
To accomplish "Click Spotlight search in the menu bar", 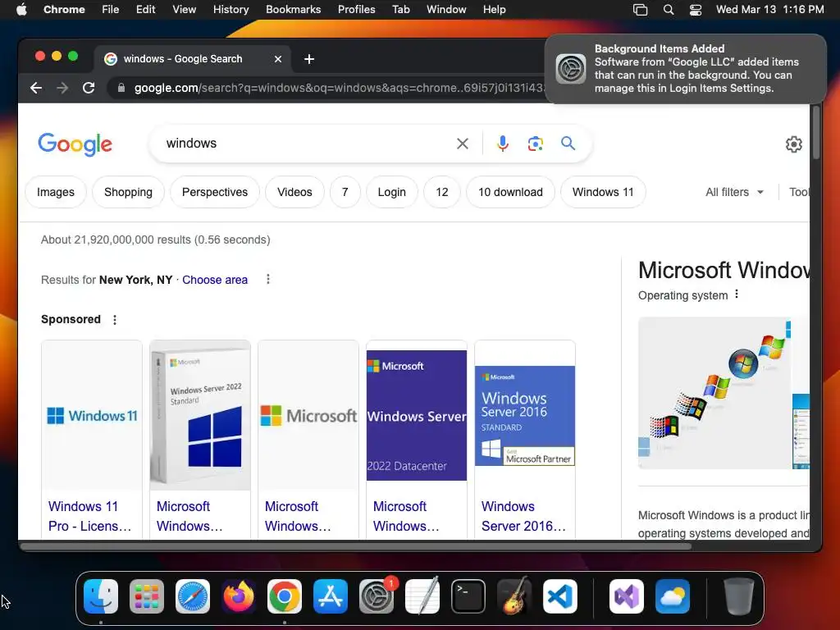I will (x=669, y=10).
